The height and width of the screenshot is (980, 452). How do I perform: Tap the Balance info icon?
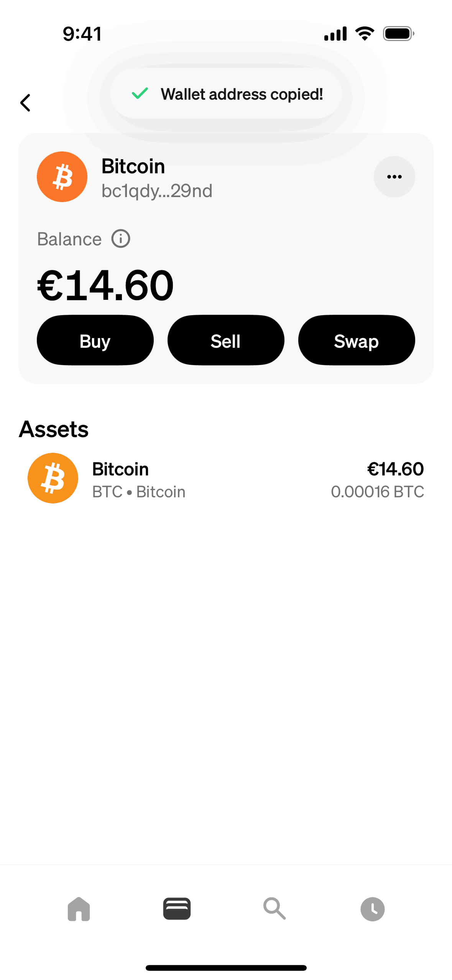point(121,239)
